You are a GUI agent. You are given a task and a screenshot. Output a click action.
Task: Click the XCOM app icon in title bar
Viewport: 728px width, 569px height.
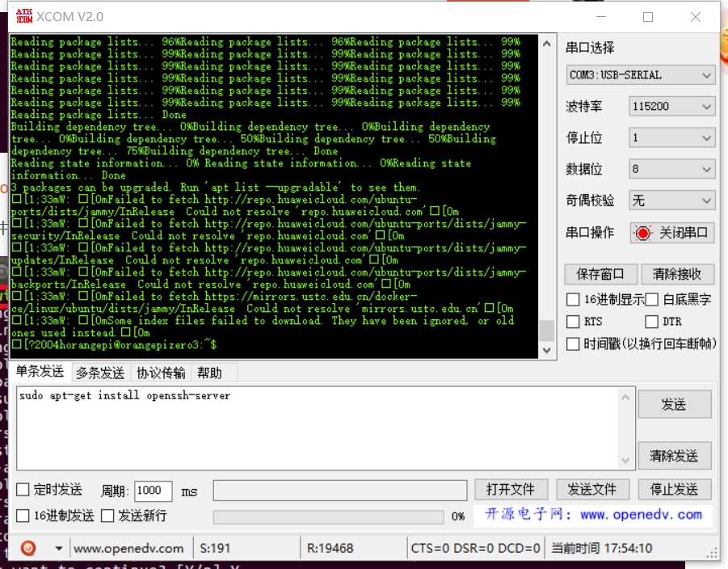point(24,16)
